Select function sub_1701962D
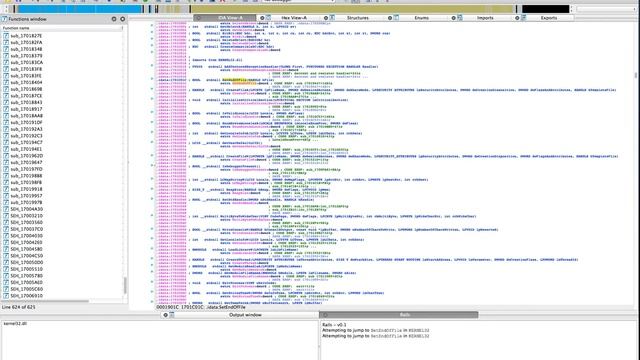Screen dimensions: 640x360 [x=27, y=156]
